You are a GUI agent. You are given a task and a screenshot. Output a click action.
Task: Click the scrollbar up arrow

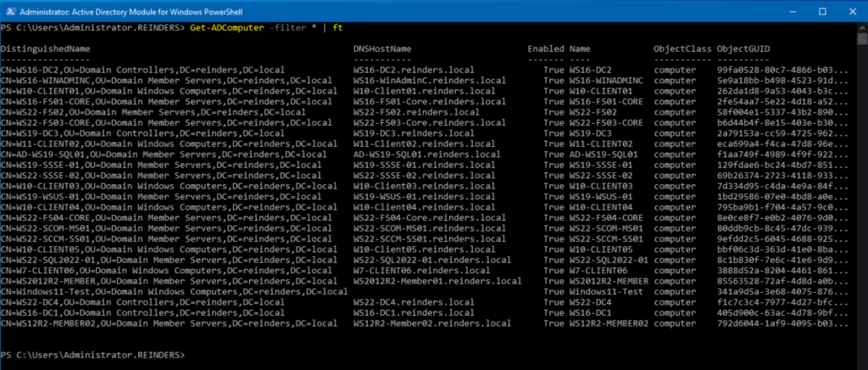[862, 28]
